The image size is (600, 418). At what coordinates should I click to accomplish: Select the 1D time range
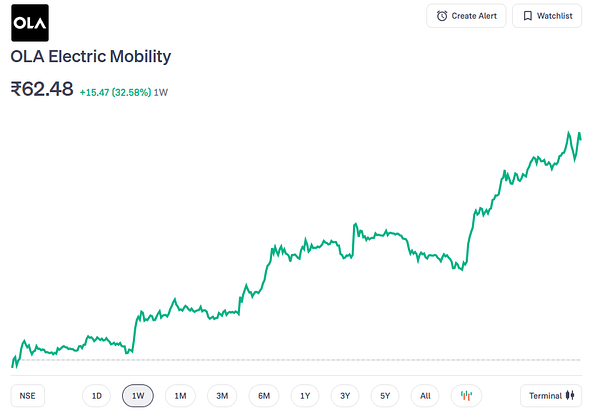click(96, 395)
